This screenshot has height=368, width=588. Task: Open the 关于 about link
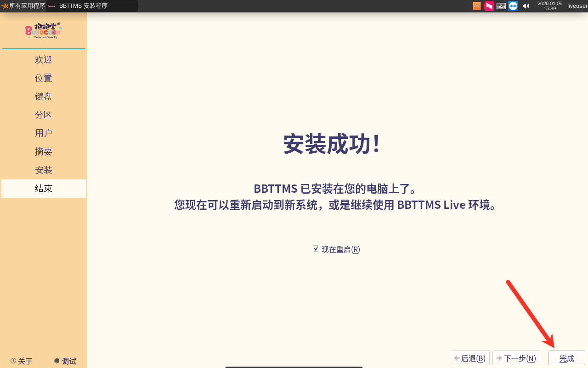coord(22,361)
